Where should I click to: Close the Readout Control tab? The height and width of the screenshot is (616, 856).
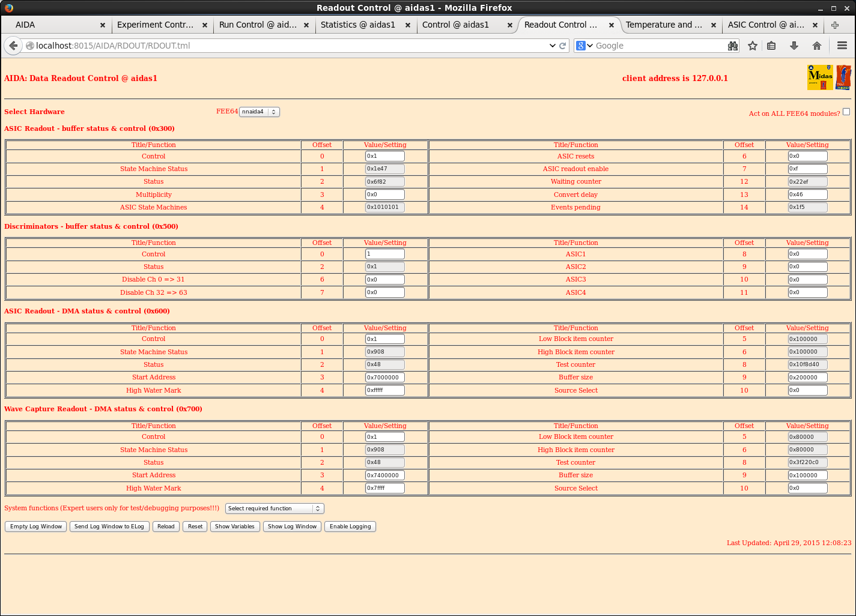coord(612,25)
